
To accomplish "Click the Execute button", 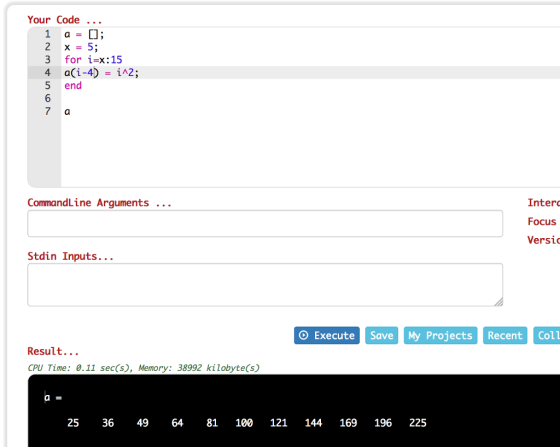I will click(x=326, y=335).
